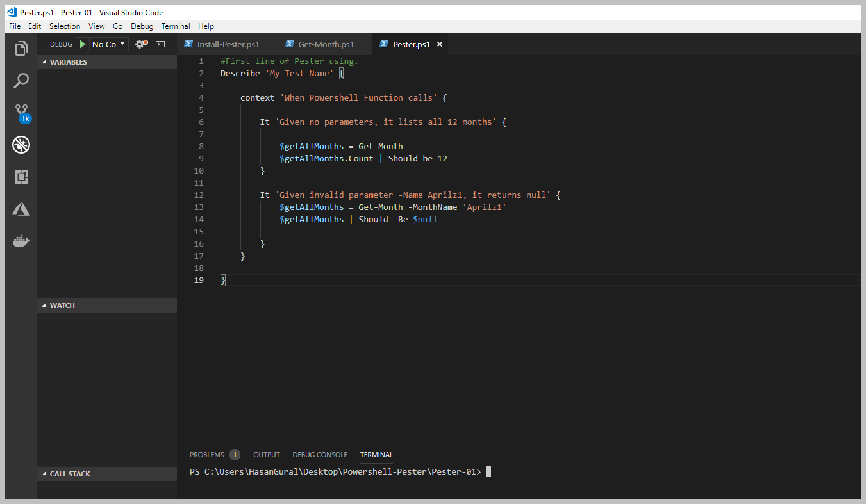The image size is (866, 504).
Task: Open the Go menu
Action: 118,26
